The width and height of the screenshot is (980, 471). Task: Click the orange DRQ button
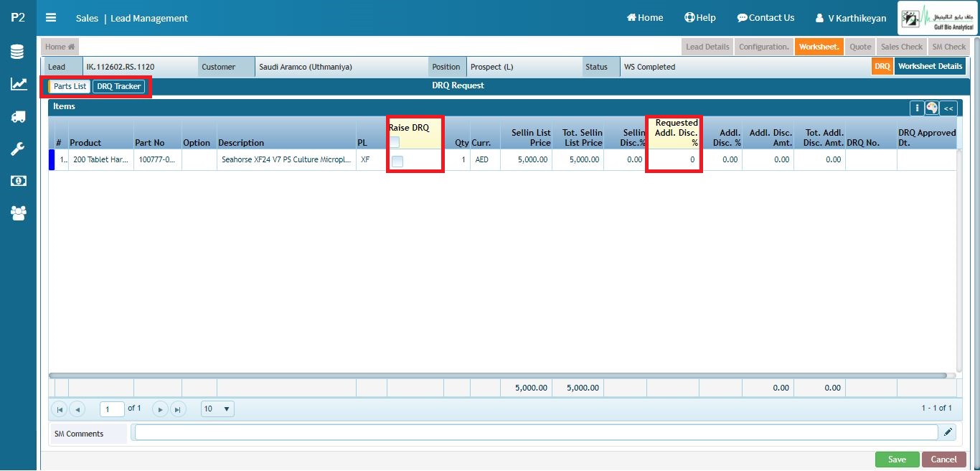[882, 67]
